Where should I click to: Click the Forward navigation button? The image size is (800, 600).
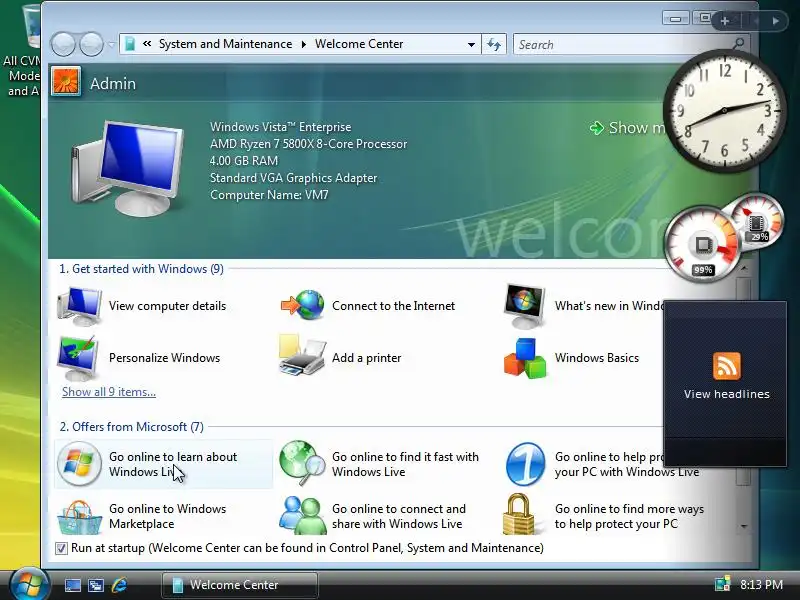coord(91,44)
